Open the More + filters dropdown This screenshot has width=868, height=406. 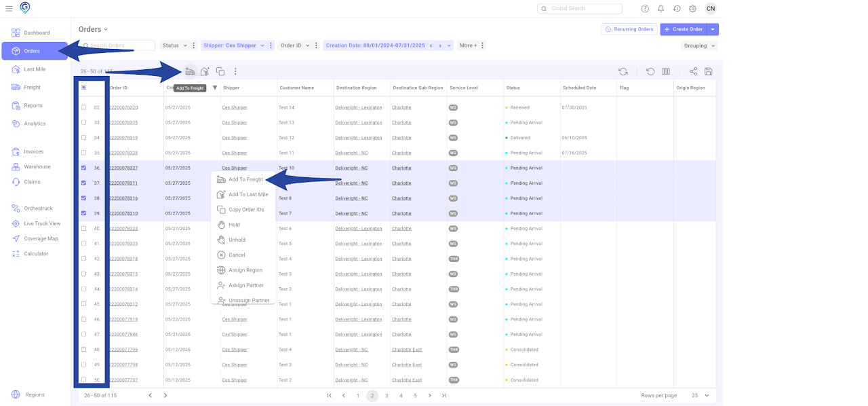[468, 45]
